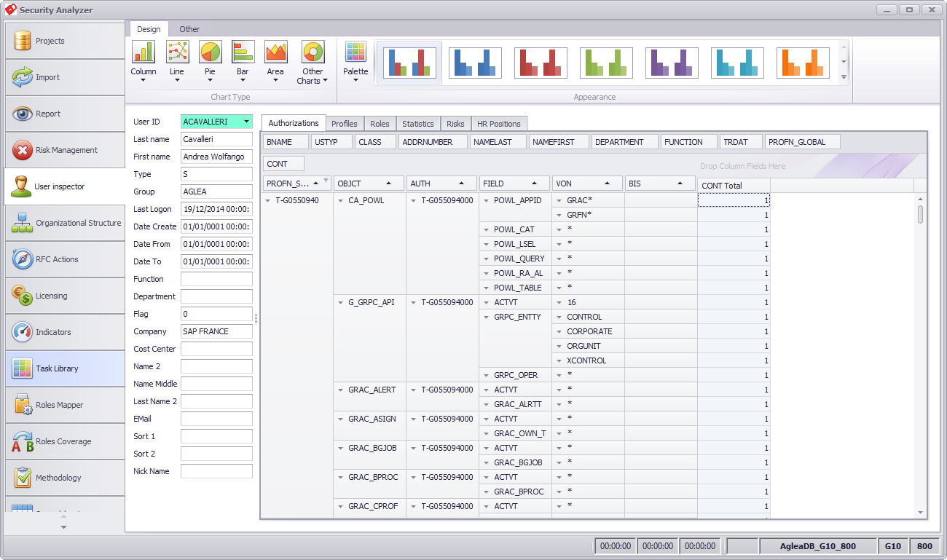947x560 pixels.
Task: Open Methodology in the sidebar
Action: point(64,478)
